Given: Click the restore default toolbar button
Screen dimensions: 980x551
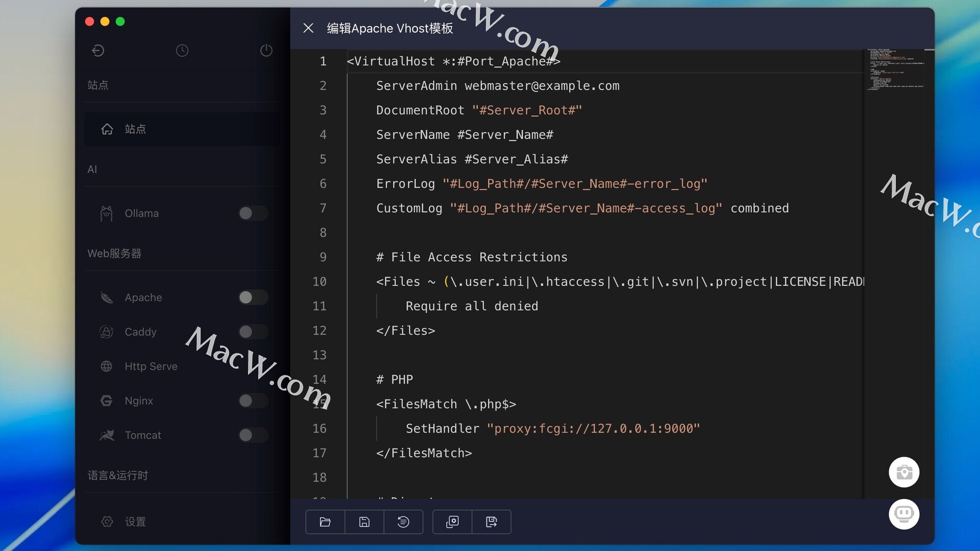Looking at the screenshot, I should click(403, 522).
